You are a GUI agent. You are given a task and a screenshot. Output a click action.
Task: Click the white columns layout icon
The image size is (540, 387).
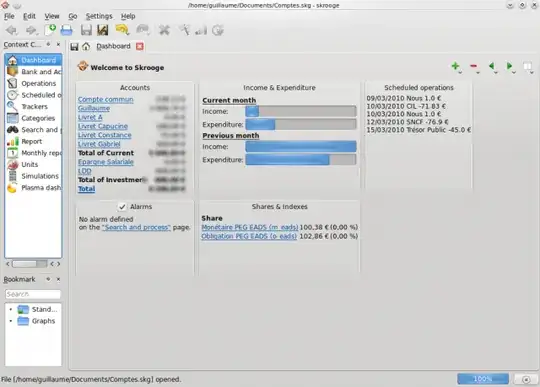tap(527, 66)
